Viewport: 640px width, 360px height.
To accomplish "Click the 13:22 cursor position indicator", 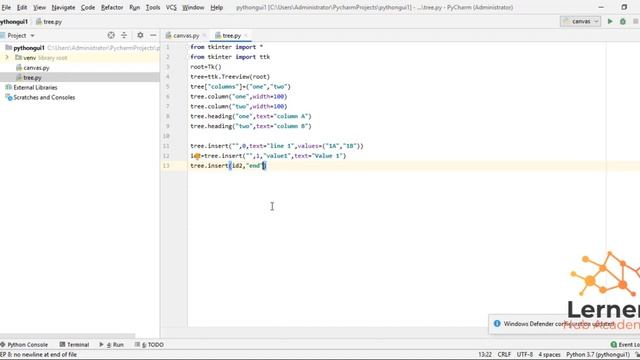I will (485, 355).
